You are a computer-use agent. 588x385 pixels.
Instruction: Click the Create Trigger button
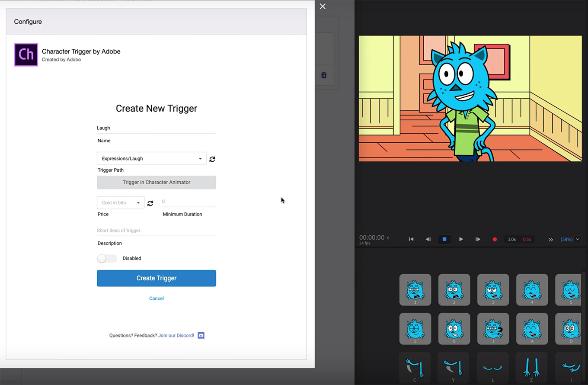point(157,278)
